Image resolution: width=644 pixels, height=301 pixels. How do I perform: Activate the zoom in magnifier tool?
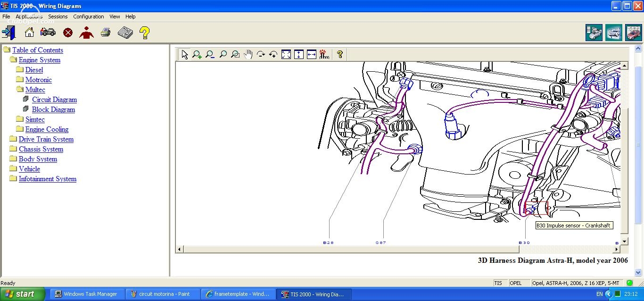[x=197, y=54]
